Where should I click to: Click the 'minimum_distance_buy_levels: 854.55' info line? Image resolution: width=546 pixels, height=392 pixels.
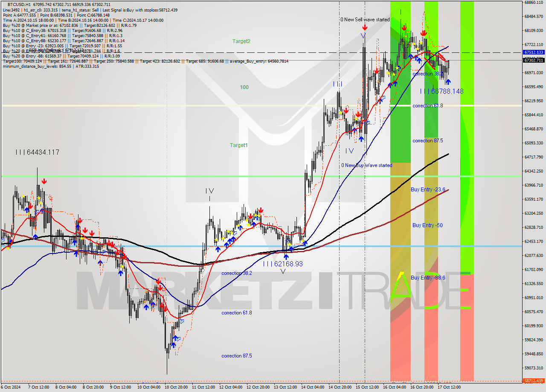tap(51, 66)
